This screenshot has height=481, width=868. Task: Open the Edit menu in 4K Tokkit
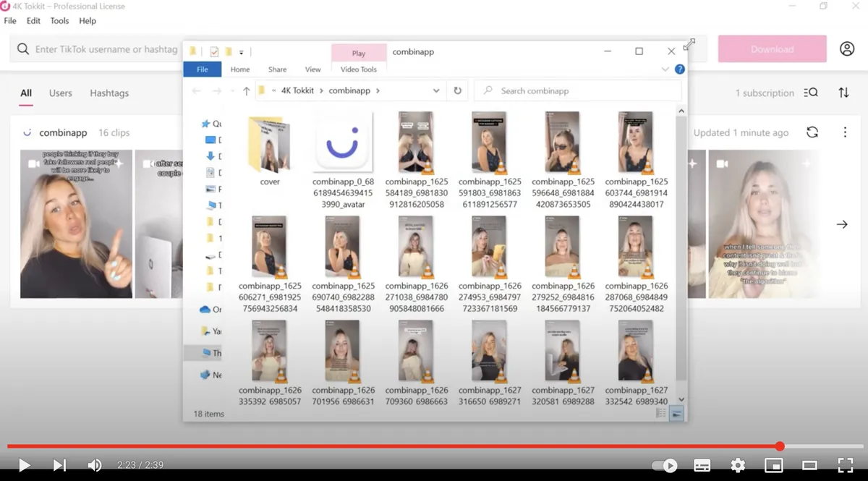pyautogui.click(x=33, y=21)
